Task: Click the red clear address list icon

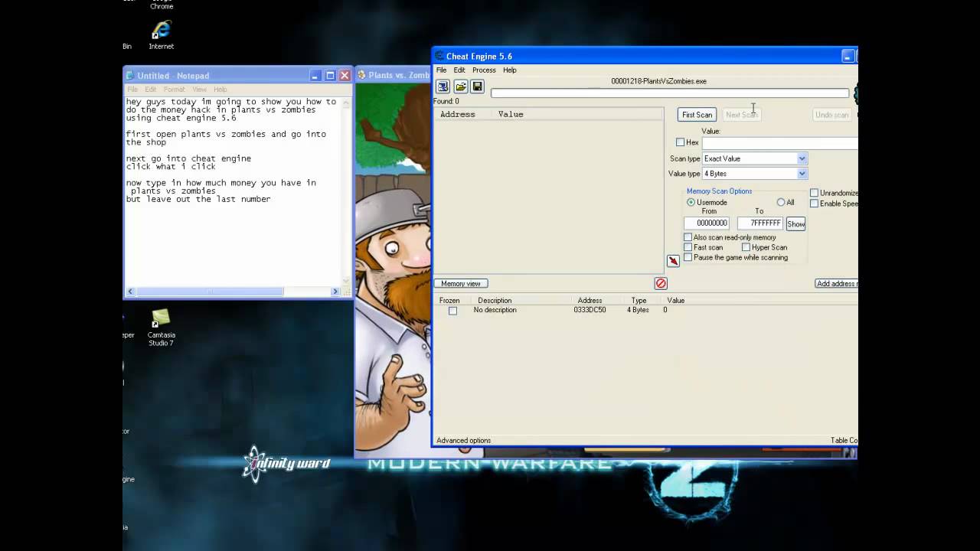Action: [661, 283]
